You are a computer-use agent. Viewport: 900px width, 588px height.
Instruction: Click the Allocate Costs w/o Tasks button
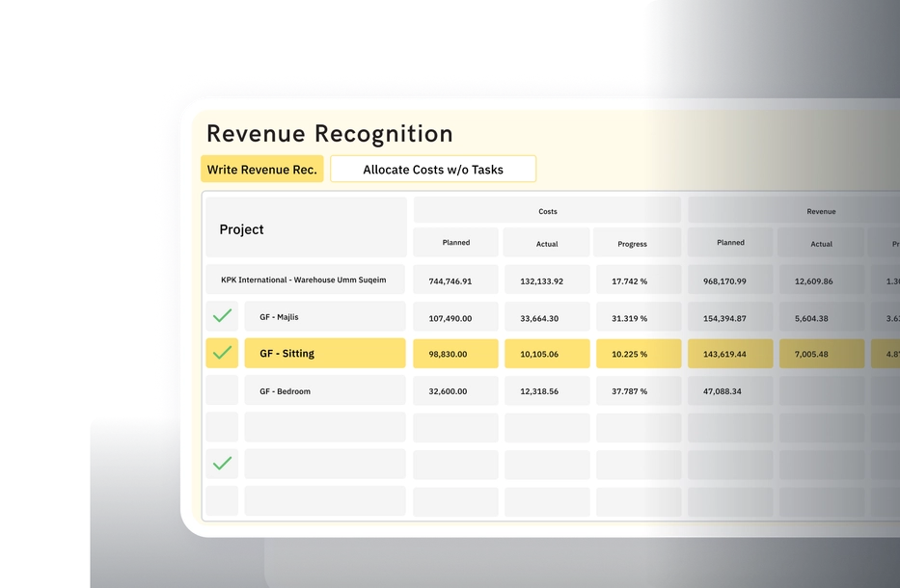click(x=432, y=169)
